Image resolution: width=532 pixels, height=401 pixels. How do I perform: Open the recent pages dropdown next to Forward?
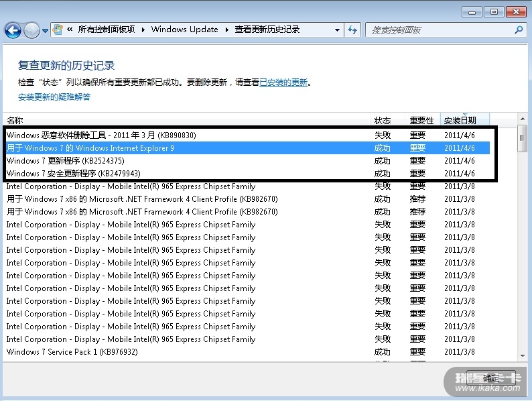45,31
